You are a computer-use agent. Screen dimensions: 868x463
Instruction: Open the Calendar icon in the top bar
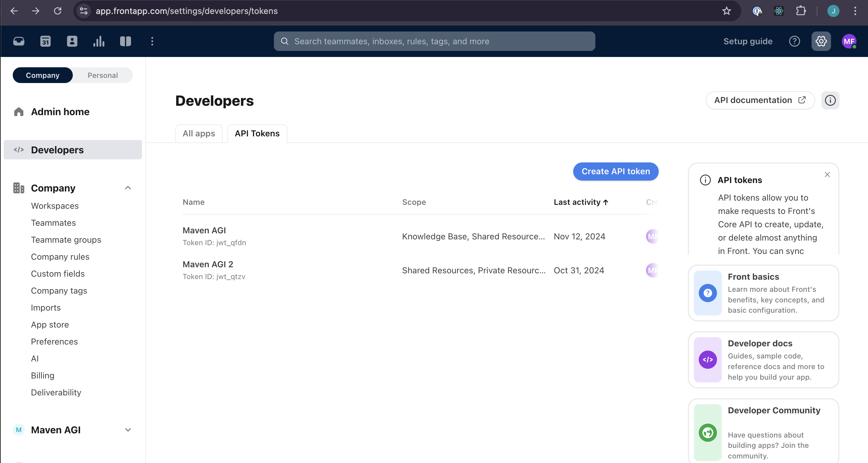(45, 41)
